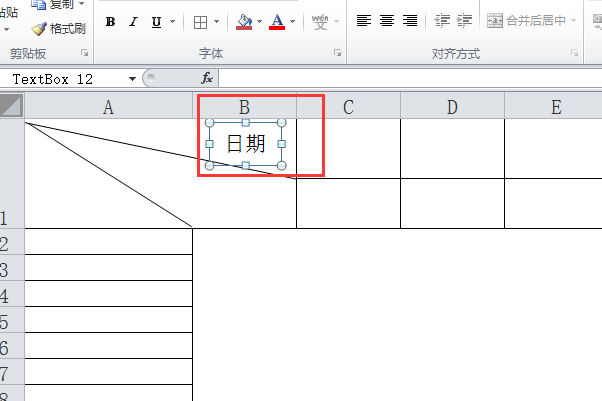Center align text
Screen dimensions: 602x401
tap(387, 20)
